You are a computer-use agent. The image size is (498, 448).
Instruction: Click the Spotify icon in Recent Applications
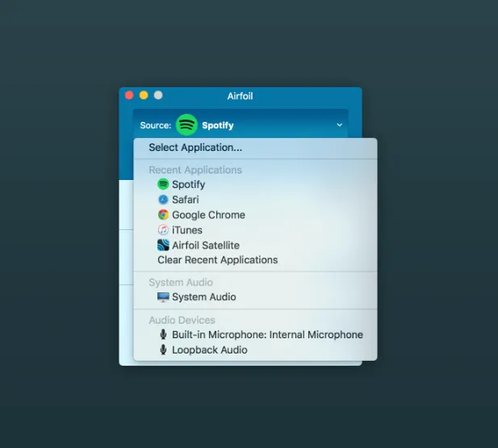pyautogui.click(x=163, y=184)
